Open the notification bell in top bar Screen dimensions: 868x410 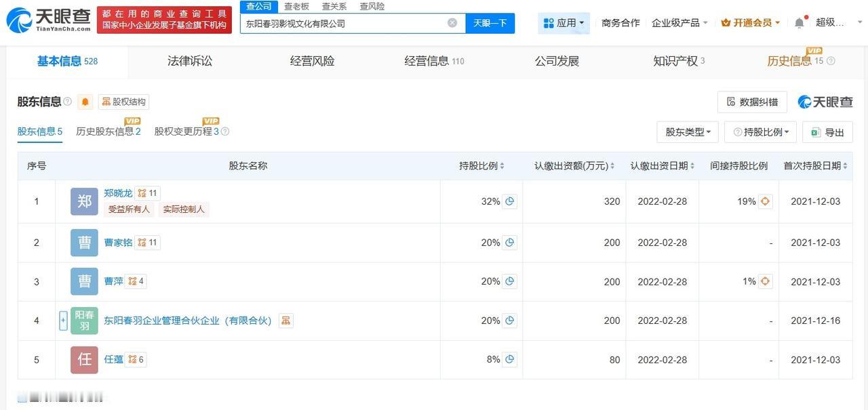[800, 23]
